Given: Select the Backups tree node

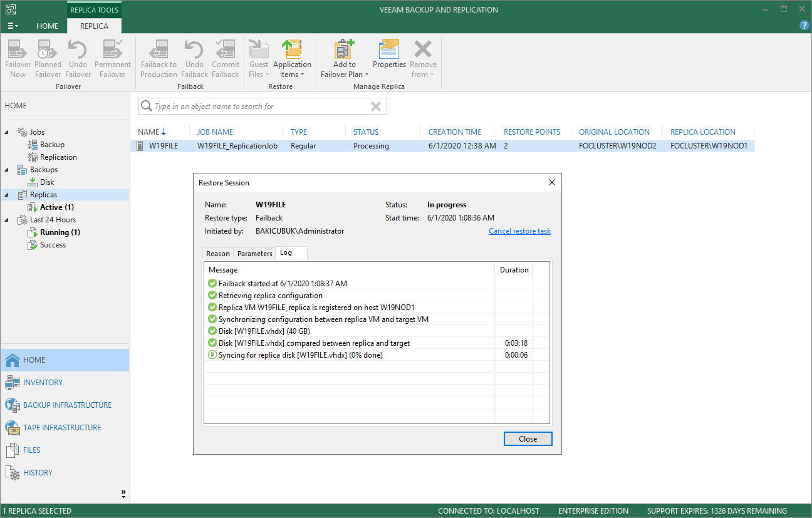Looking at the screenshot, I should click(x=43, y=170).
